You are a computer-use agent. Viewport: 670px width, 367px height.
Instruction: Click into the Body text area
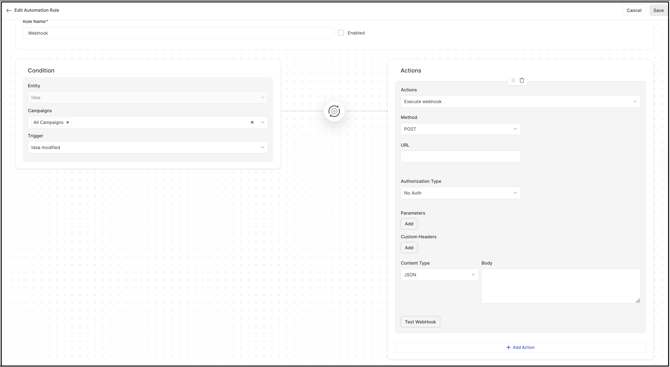coord(561,286)
